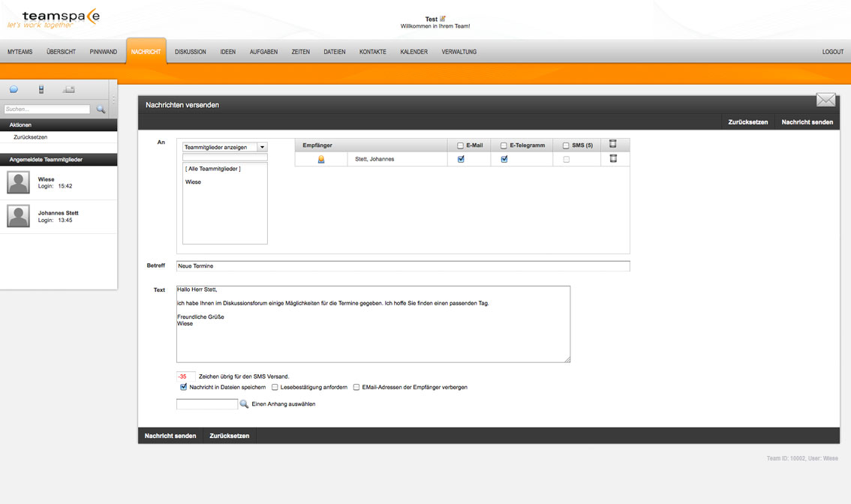
Task: Enable EMail-Adressen der Empfänger verbergen
Action: click(x=356, y=387)
